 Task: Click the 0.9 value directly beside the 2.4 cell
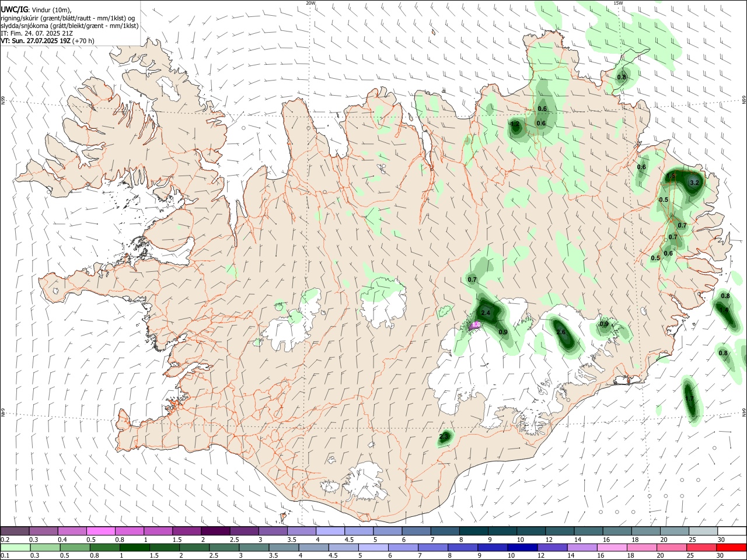(x=503, y=332)
